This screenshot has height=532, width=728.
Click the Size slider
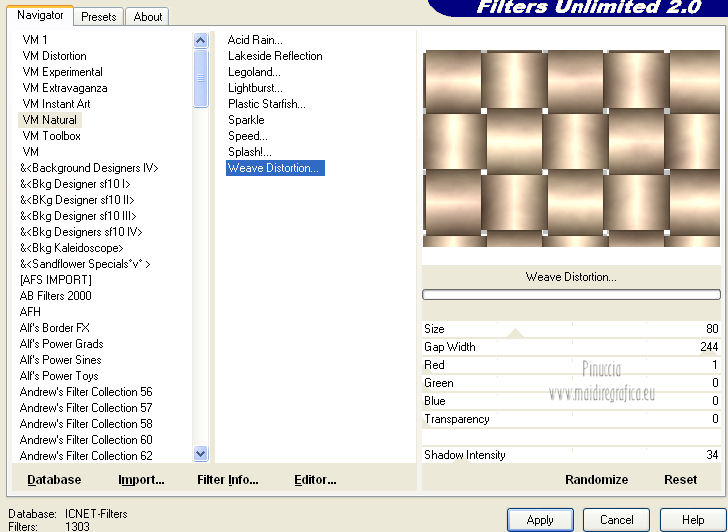tap(572, 329)
